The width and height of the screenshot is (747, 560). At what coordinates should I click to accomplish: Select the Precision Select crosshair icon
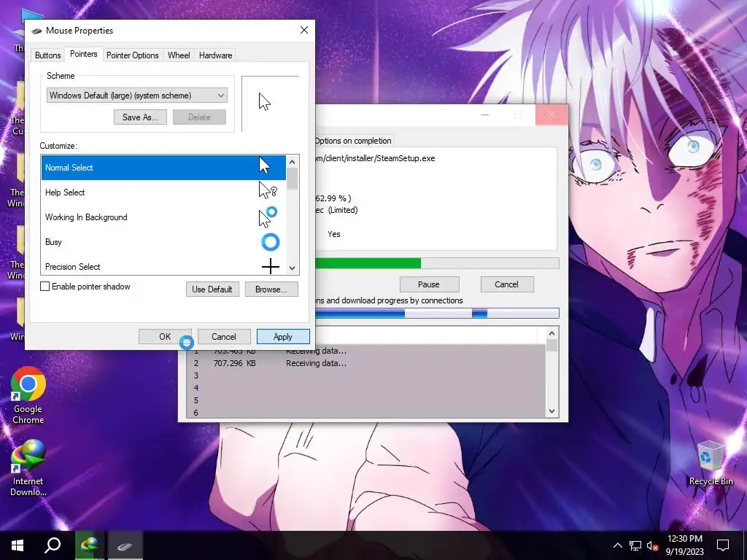tap(270, 266)
